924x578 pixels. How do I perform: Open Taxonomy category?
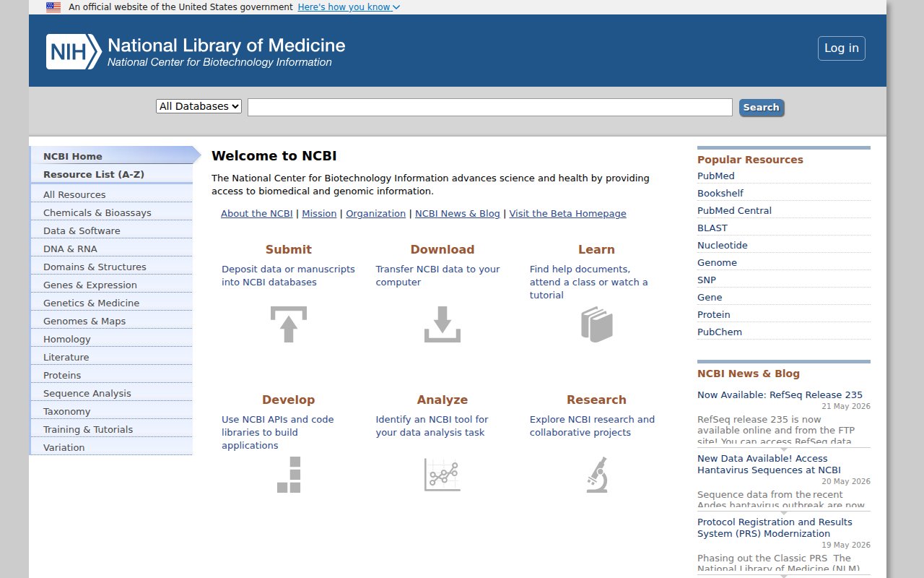point(112,411)
